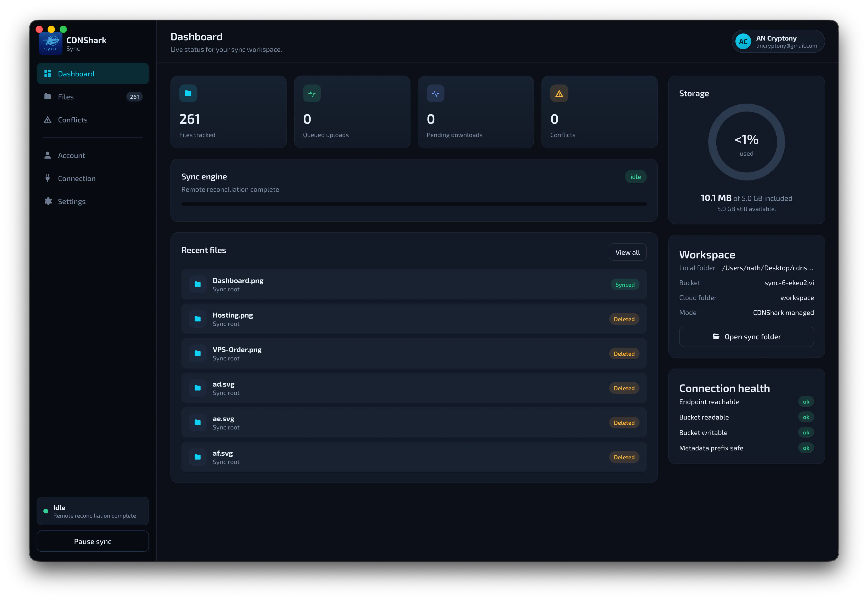Click the Files tracked folder card icon
868x600 pixels.
point(188,93)
